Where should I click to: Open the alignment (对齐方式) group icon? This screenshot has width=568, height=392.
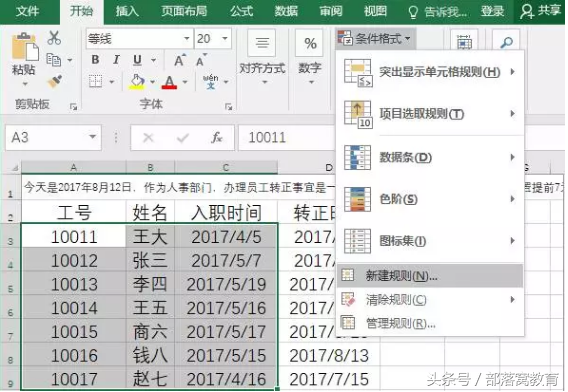pos(262,43)
